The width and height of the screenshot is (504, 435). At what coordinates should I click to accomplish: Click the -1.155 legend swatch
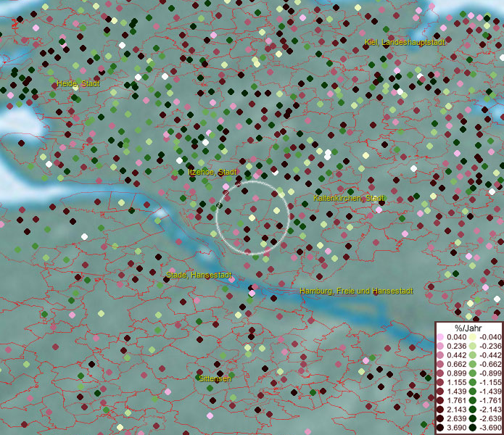pyautogui.click(x=473, y=382)
